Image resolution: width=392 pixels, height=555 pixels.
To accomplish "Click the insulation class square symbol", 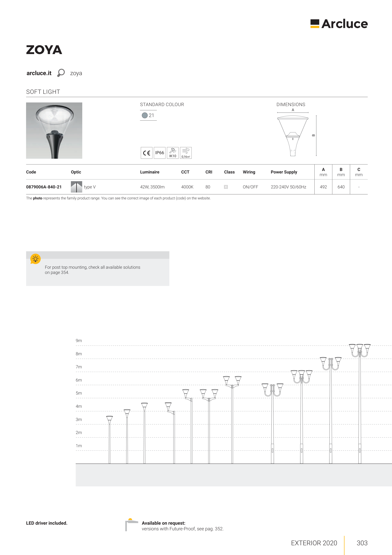I will click(x=226, y=187).
